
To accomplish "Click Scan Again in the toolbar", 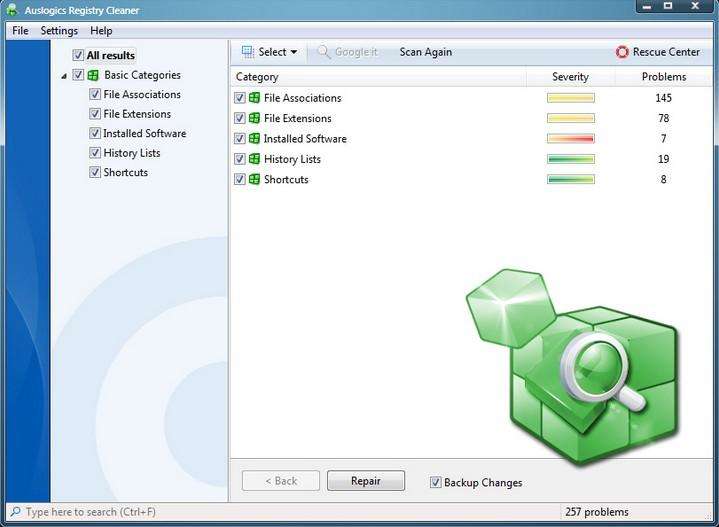I will pyautogui.click(x=425, y=52).
